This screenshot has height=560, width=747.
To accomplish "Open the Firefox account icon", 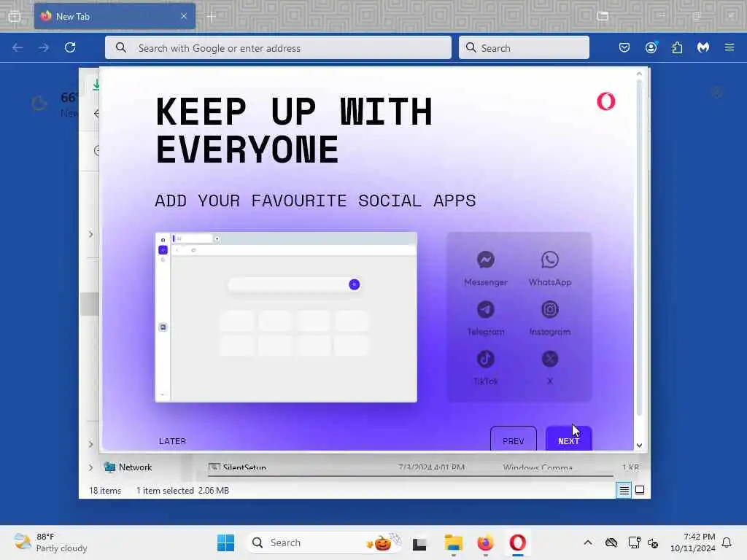I will pos(651,47).
